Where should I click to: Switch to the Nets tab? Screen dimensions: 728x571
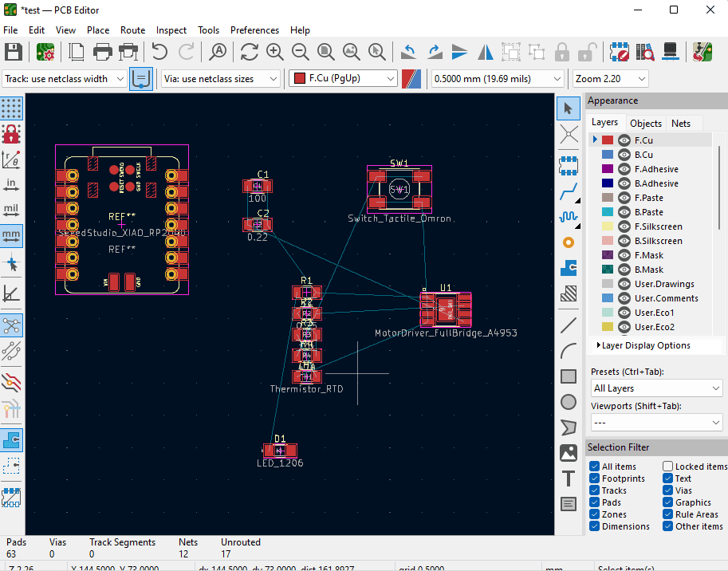point(681,124)
